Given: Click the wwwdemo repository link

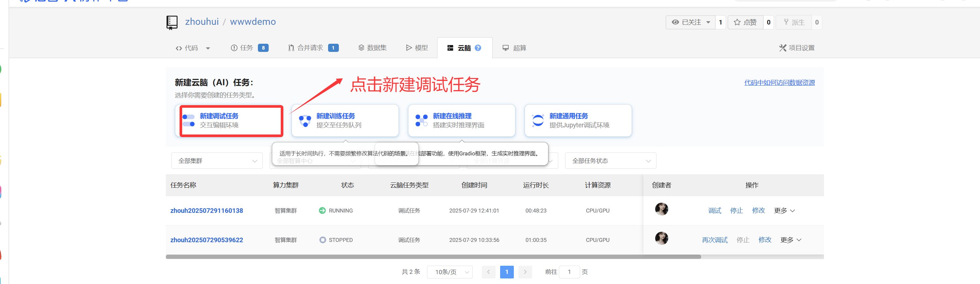Looking at the screenshot, I should click(253, 22).
